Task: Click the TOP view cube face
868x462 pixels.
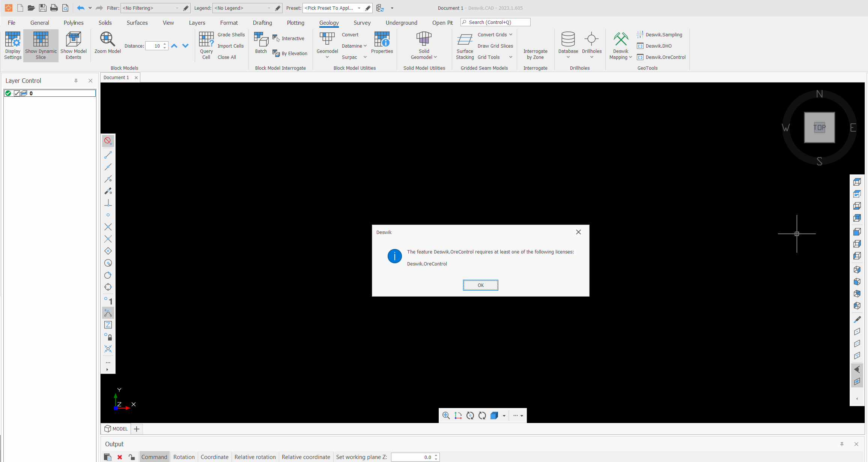Action: tap(819, 127)
